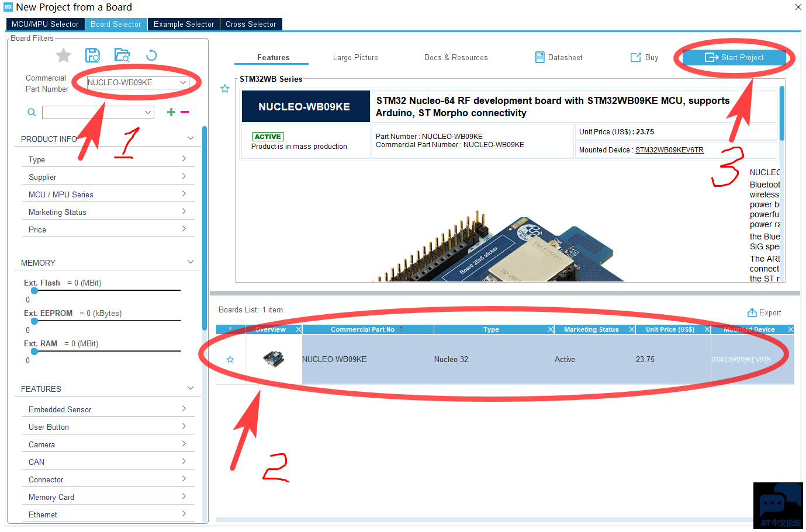The width and height of the screenshot is (806, 532).
Task: Show the Features tab
Action: (x=273, y=57)
